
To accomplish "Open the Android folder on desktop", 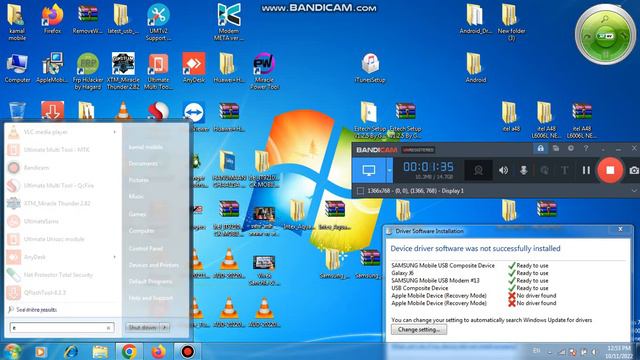I will [x=475, y=68].
